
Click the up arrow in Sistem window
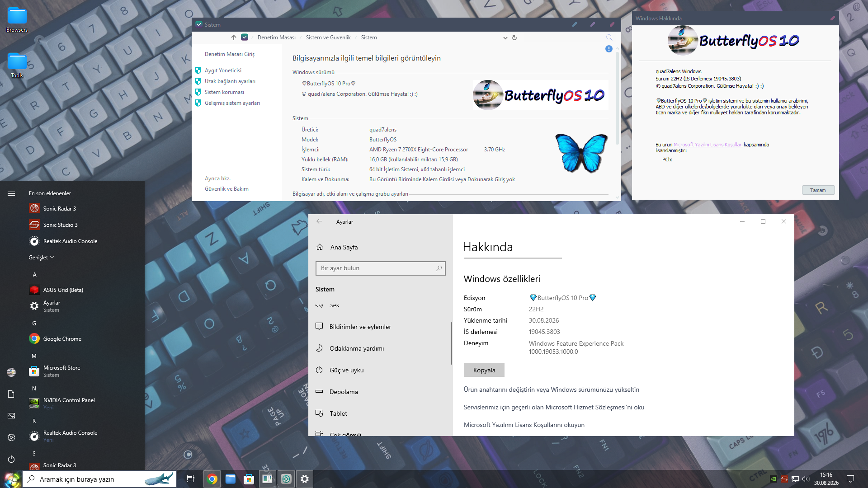(234, 38)
